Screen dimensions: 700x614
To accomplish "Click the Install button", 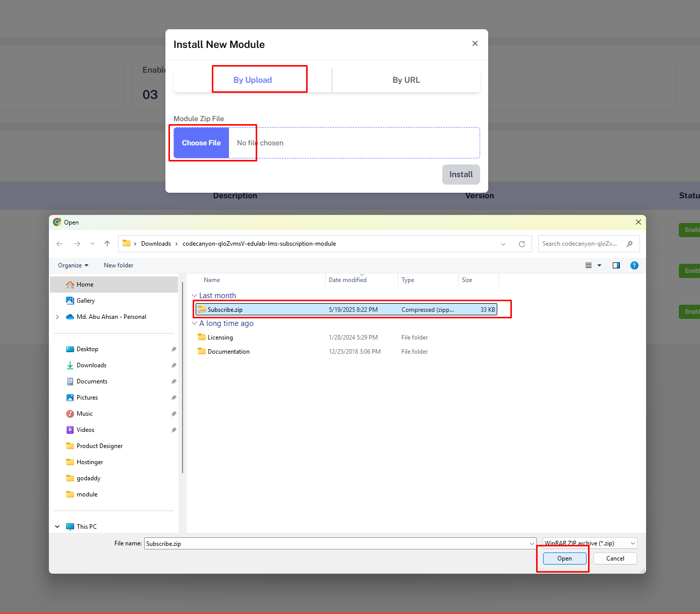I will 460,174.
